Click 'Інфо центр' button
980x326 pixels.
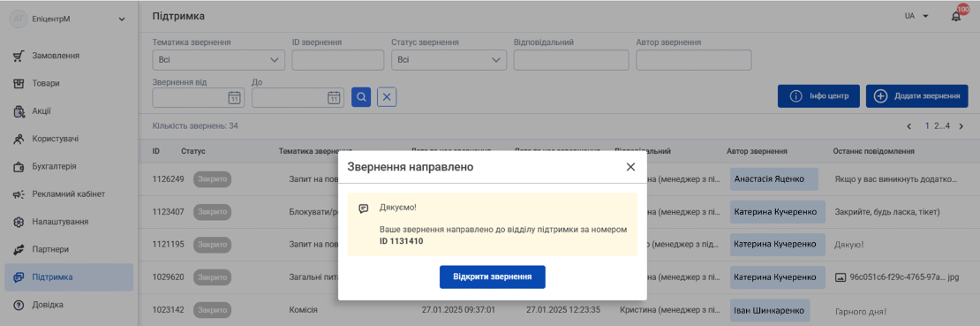(x=818, y=96)
